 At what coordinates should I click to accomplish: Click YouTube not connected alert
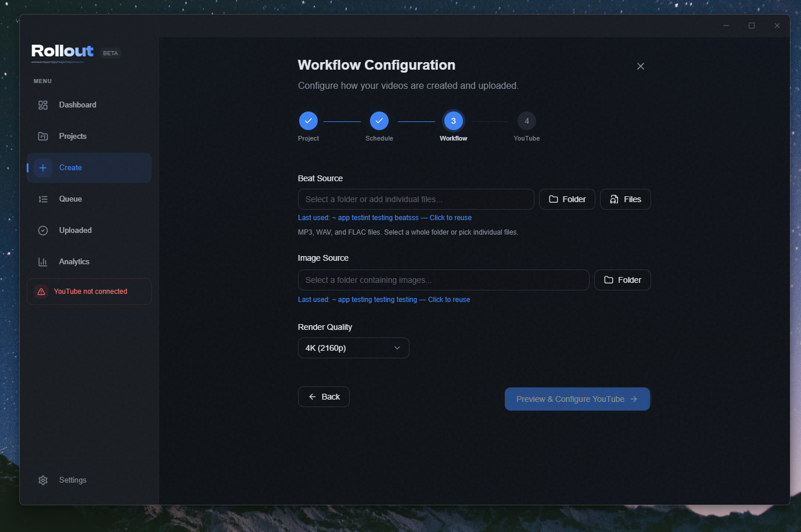click(x=89, y=292)
